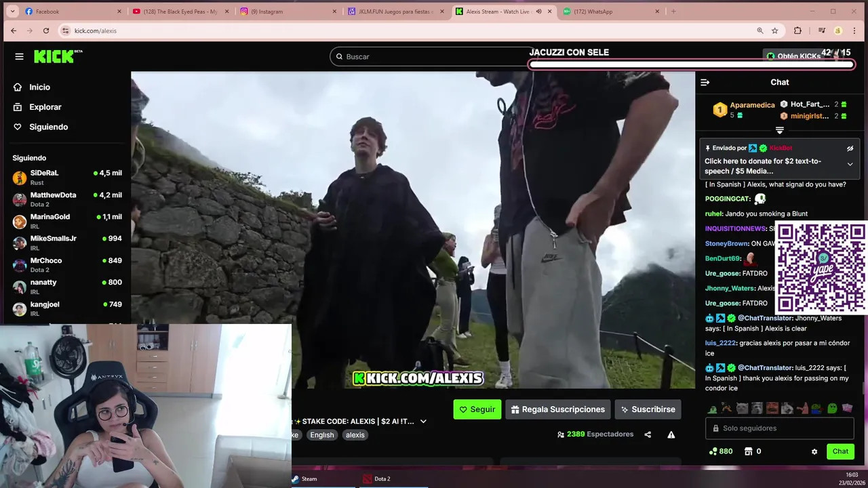This screenshot has width=868, height=488.
Task: Open a new browser tab
Action: (x=673, y=12)
